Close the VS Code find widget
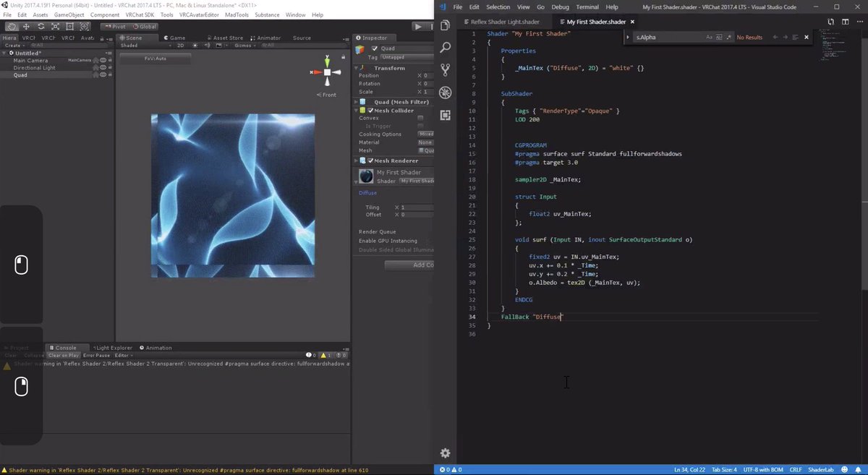The image size is (868, 475). (806, 37)
